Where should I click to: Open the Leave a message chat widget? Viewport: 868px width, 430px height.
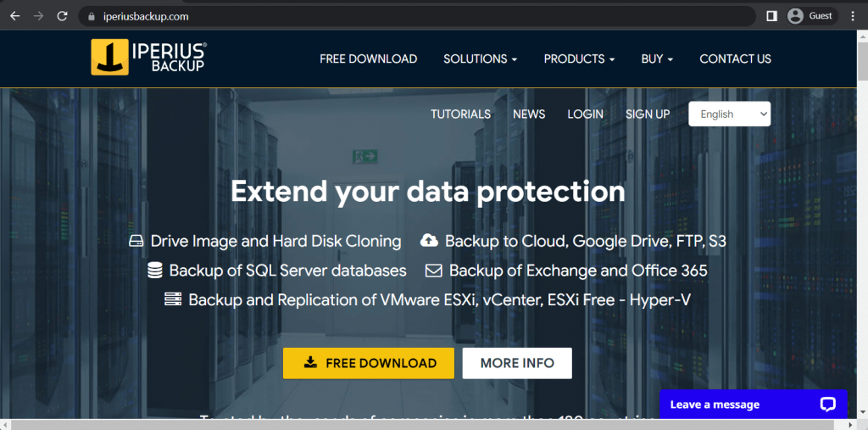(x=754, y=405)
